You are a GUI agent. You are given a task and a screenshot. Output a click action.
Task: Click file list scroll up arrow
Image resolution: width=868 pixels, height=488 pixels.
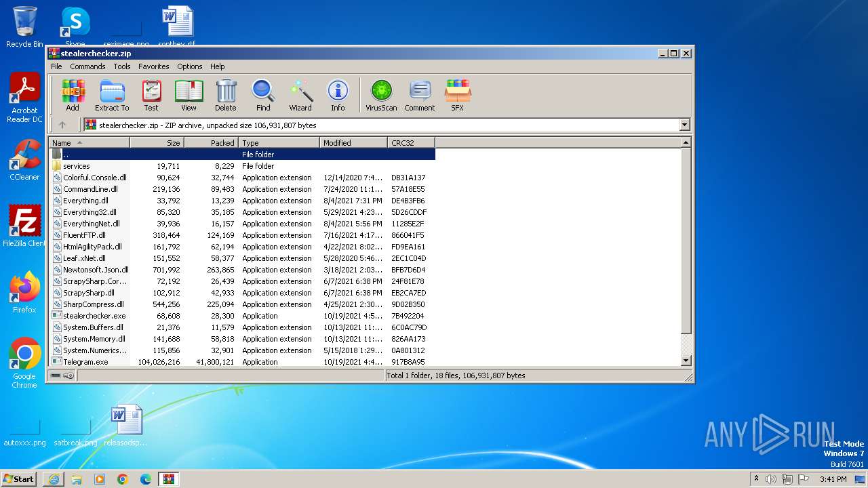(686, 142)
